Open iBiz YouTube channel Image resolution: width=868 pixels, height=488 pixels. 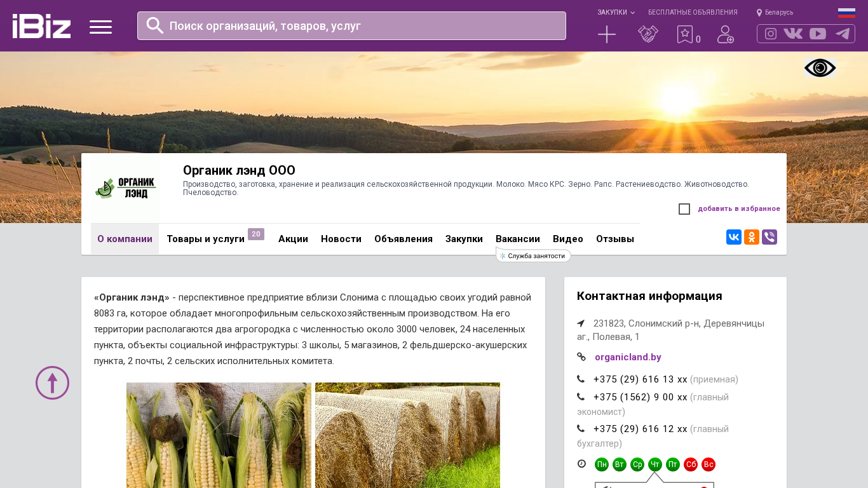(818, 34)
